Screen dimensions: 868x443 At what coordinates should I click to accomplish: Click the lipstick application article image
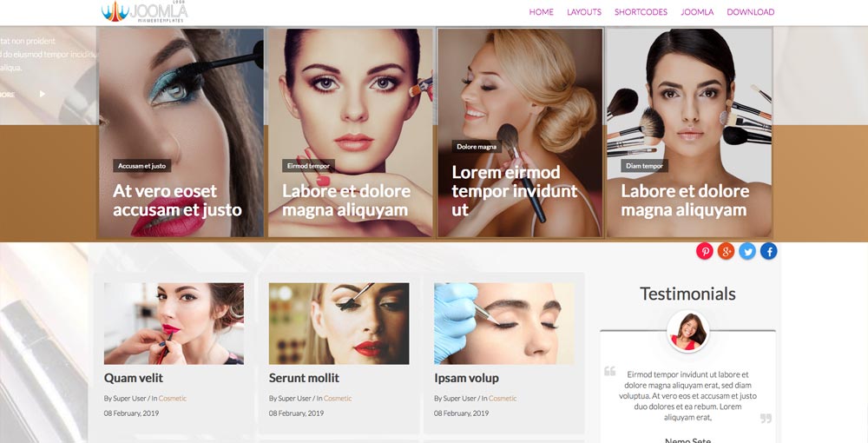(x=174, y=323)
